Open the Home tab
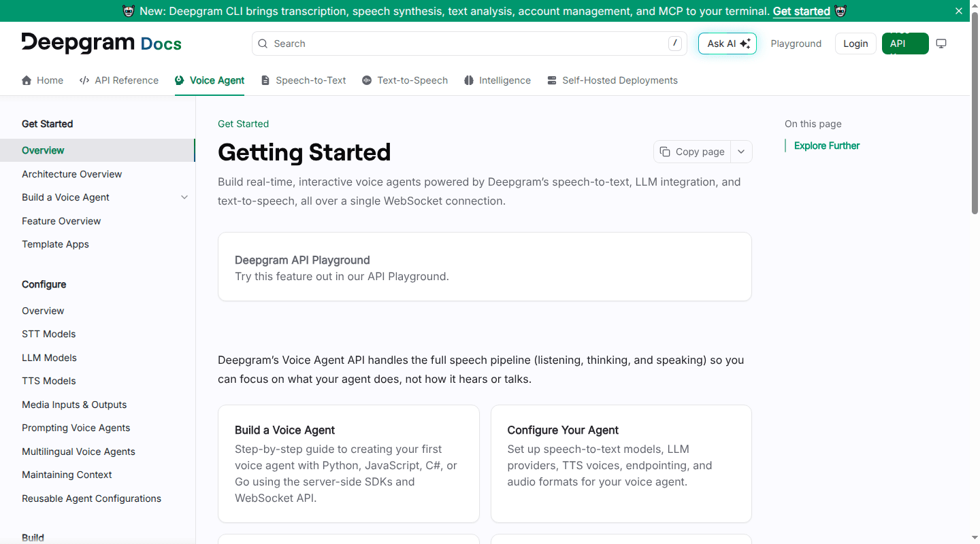The height and width of the screenshot is (544, 980). click(42, 80)
